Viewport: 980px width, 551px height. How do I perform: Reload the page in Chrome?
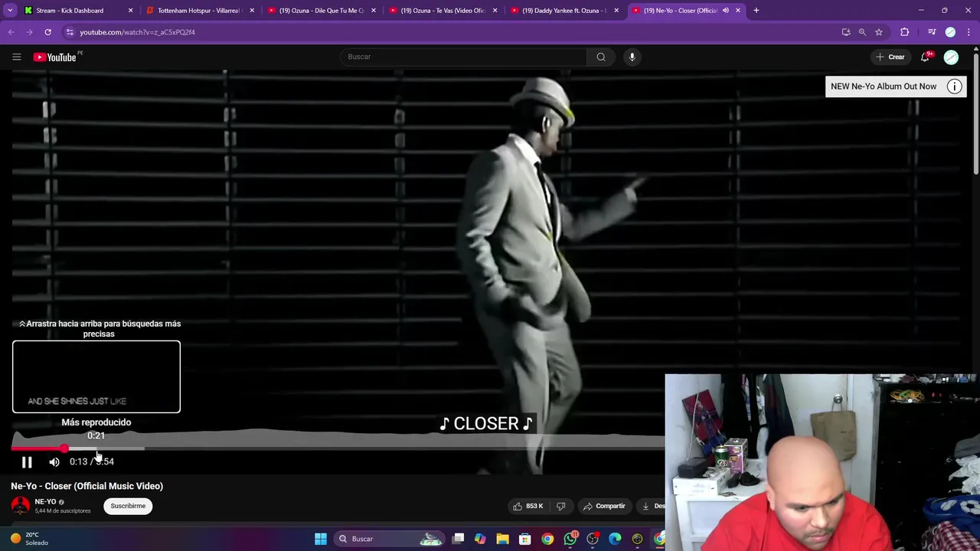47,32
